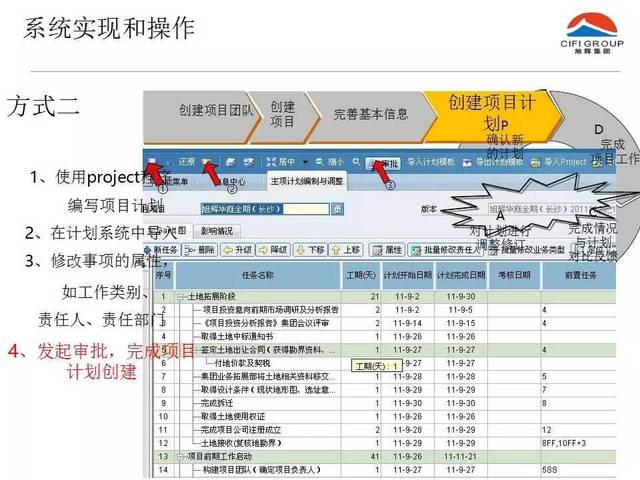Screen dimensions: 640x480
Task: Click the 降级 demote arrow button
Action: click(273, 250)
